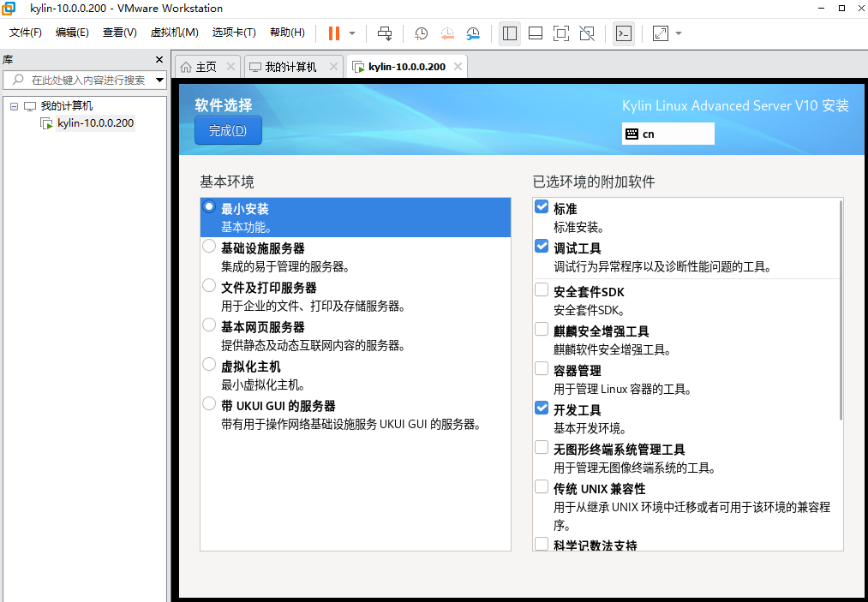Toggle the thumbnail bar view
The image size is (868, 602).
[x=536, y=33]
